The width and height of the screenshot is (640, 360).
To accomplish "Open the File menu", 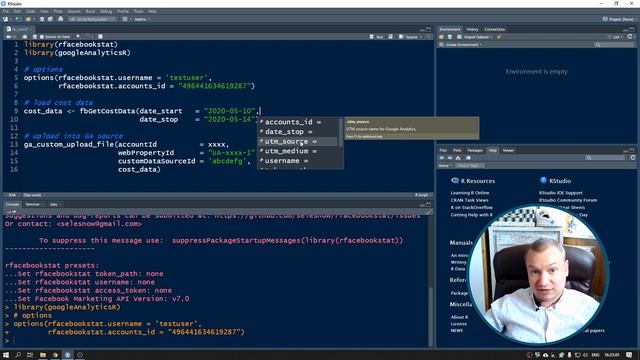I will [5, 11].
